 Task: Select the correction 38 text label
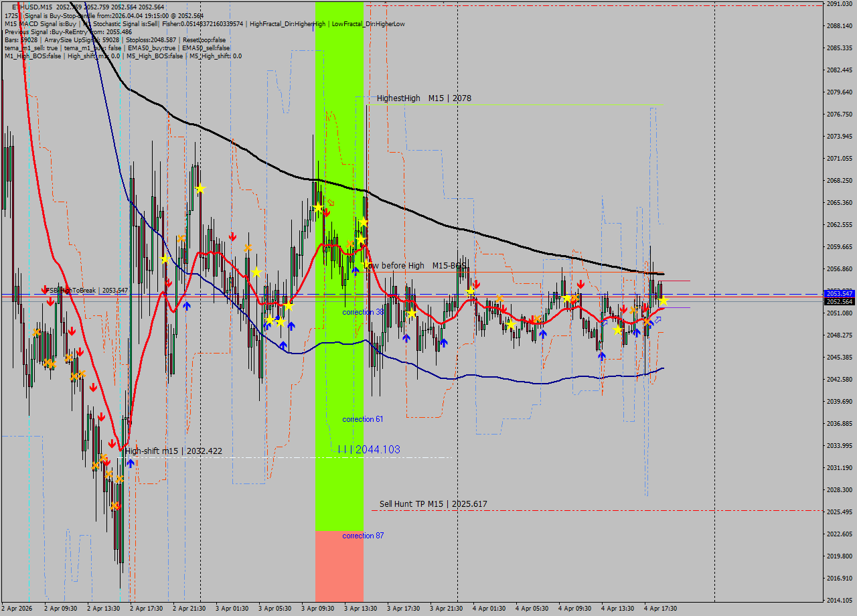tap(362, 312)
